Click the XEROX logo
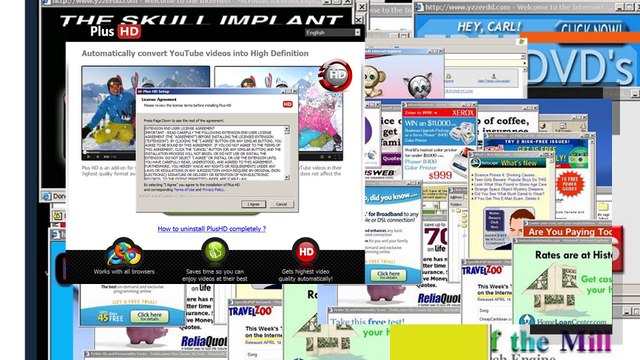Viewport: 640px width, 360px height. [463, 112]
